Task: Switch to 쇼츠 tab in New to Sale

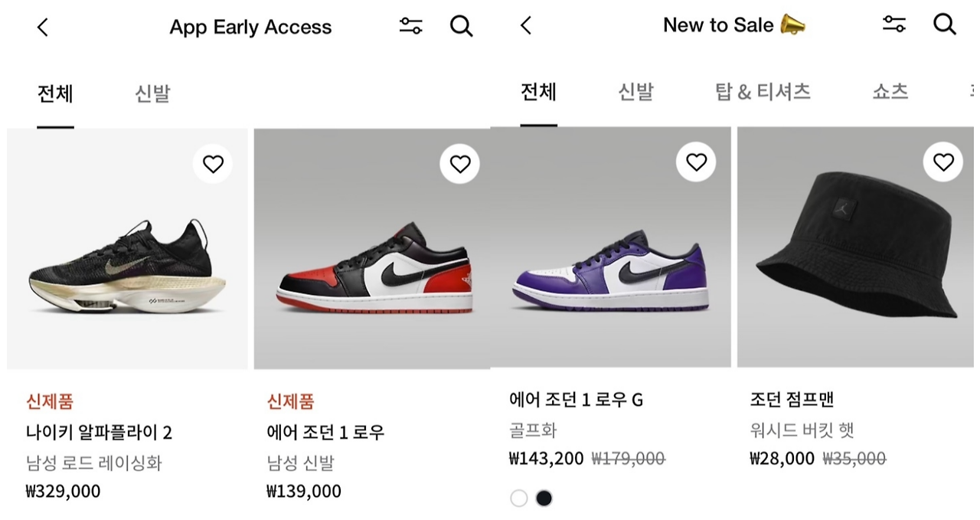Action: 890,93
